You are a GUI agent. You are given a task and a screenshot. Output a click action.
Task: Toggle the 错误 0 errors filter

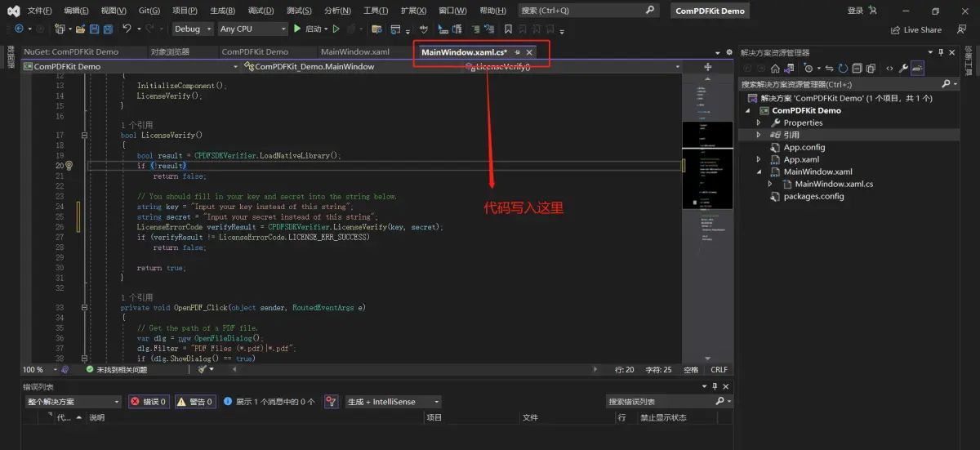(149, 402)
